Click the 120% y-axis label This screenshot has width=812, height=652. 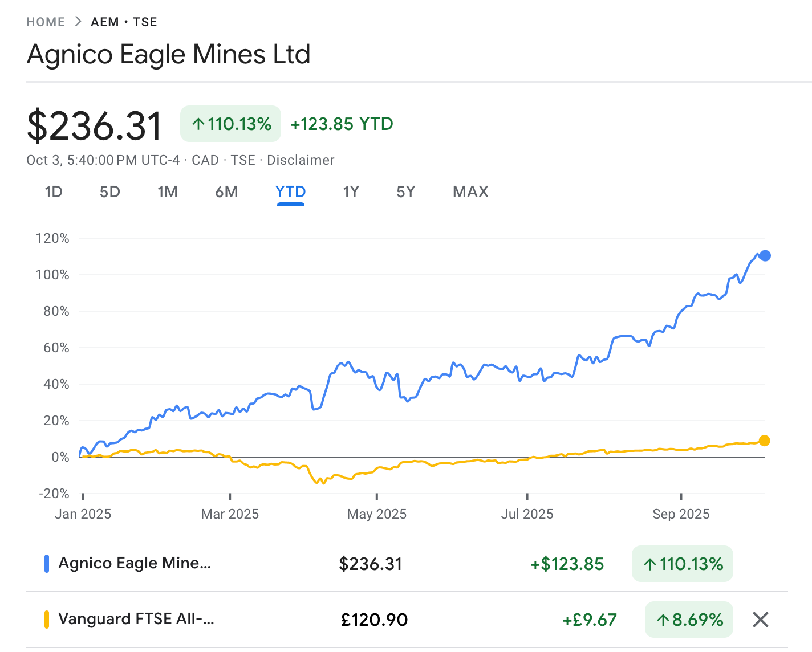coord(52,238)
